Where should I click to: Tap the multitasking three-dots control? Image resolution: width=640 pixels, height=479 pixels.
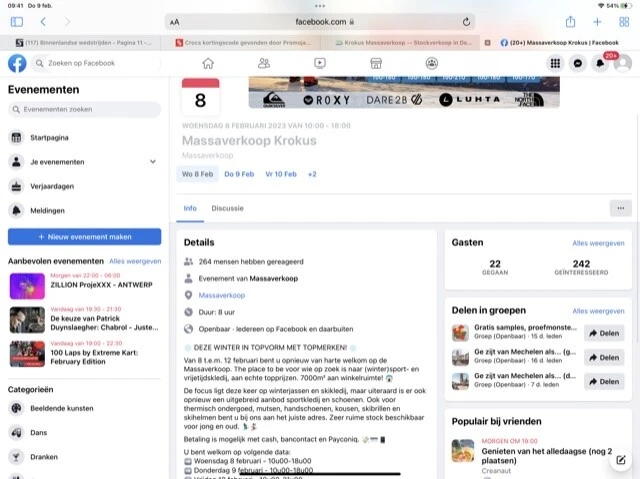(x=320, y=6)
